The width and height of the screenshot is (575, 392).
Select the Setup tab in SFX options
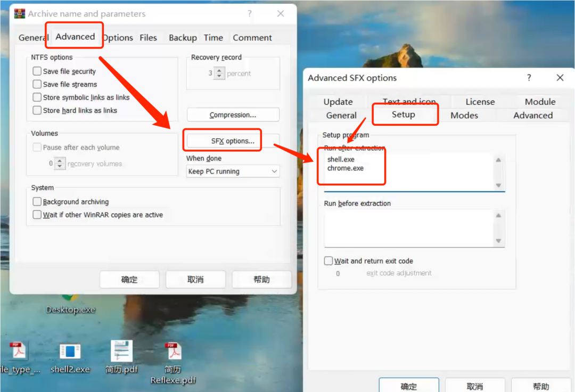pos(404,115)
